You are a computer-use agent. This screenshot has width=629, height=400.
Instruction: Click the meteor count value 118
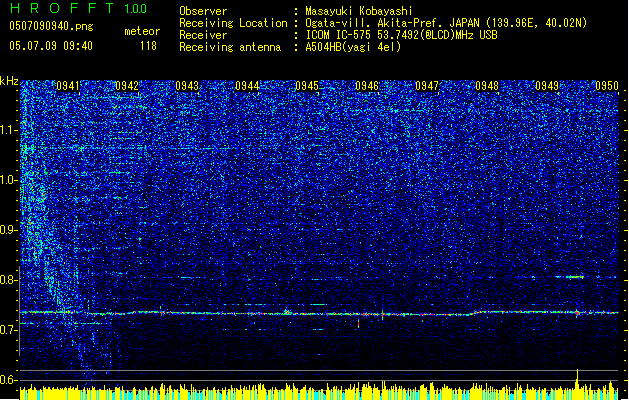coord(148,46)
